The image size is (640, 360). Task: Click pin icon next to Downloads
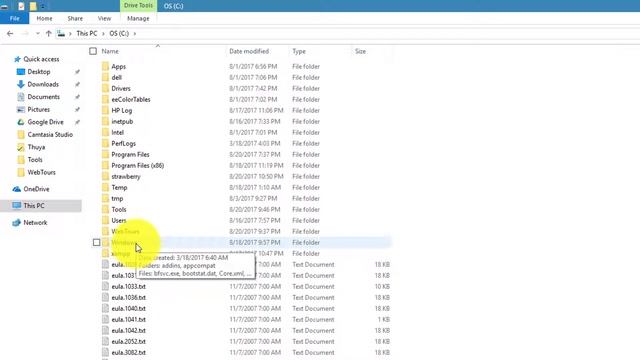coord(77,84)
